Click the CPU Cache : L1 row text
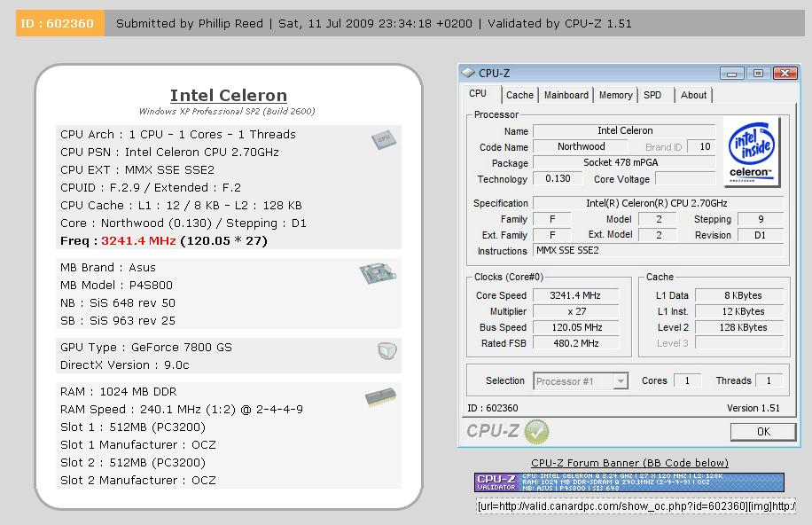Image resolution: width=812 pixels, height=525 pixels. pos(181,205)
